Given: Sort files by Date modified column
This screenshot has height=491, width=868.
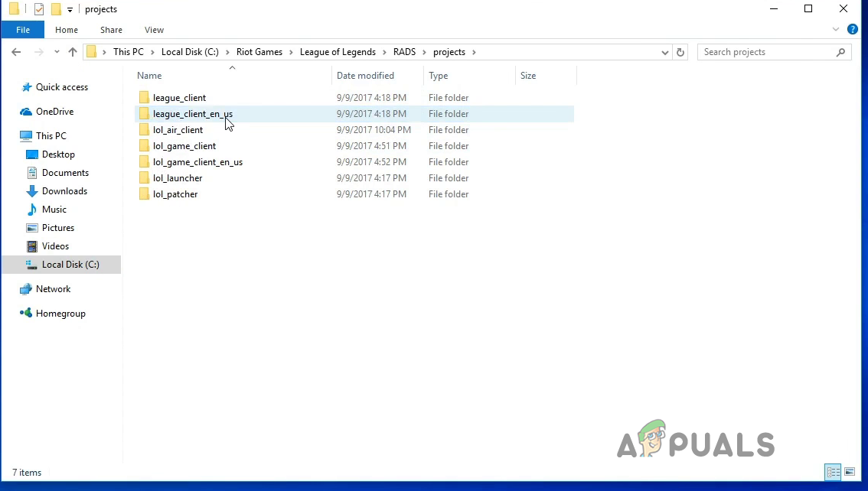Looking at the screenshot, I should [366, 76].
